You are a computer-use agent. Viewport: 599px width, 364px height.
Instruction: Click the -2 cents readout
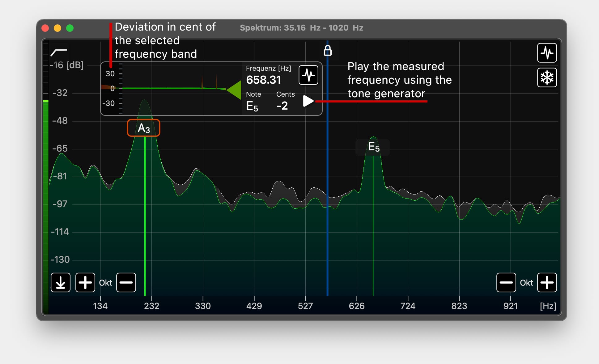click(282, 106)
